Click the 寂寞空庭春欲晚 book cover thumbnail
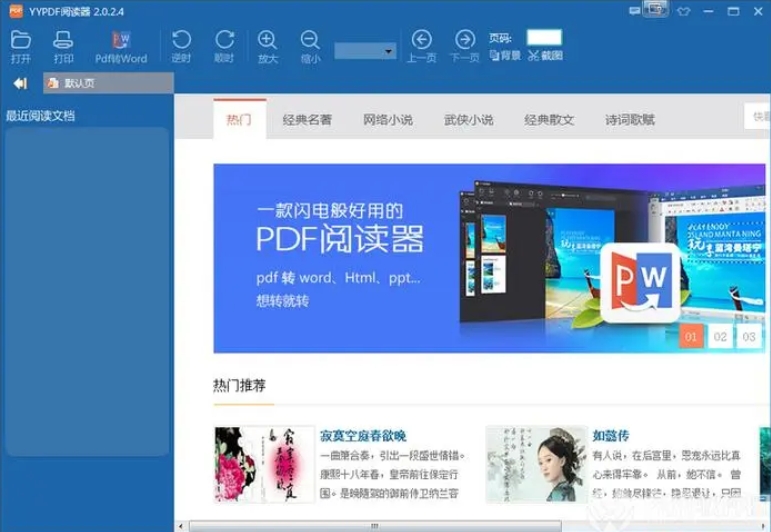771x532 pixels. pyautogui.click(x=264, y=464)
